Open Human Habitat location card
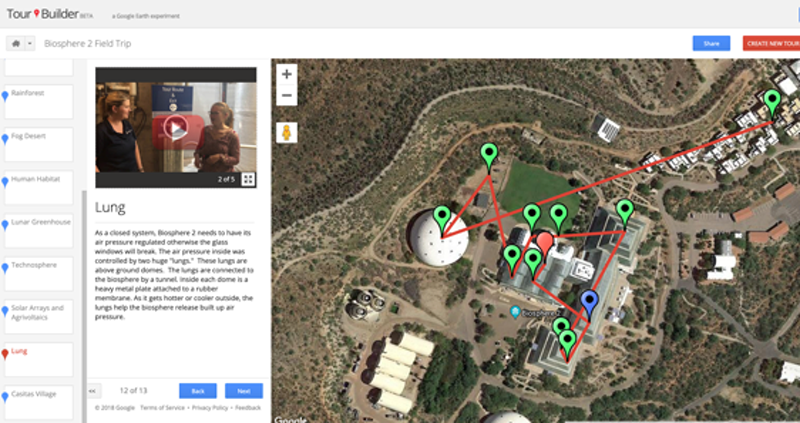Image resolution: width=800 pixels, height=423 pixels. tap(39, 187)
